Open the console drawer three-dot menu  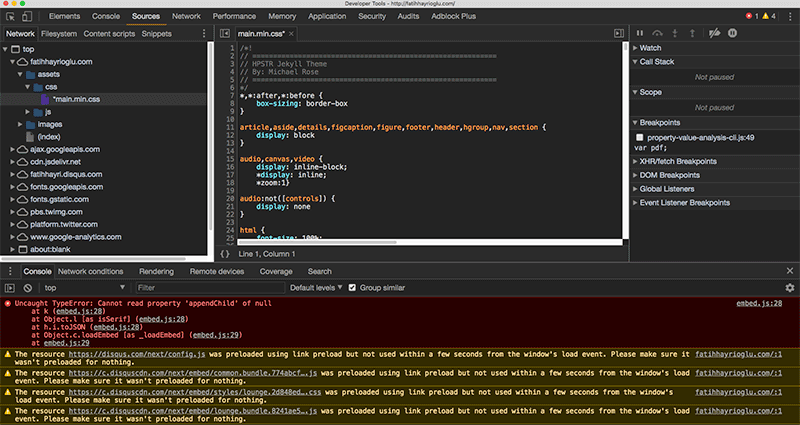[x=10, y=271]
